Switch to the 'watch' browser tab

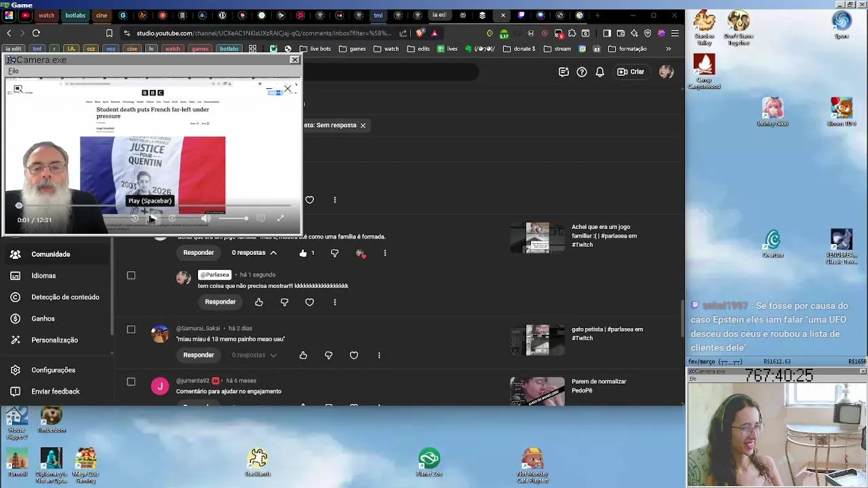[46, 15]
